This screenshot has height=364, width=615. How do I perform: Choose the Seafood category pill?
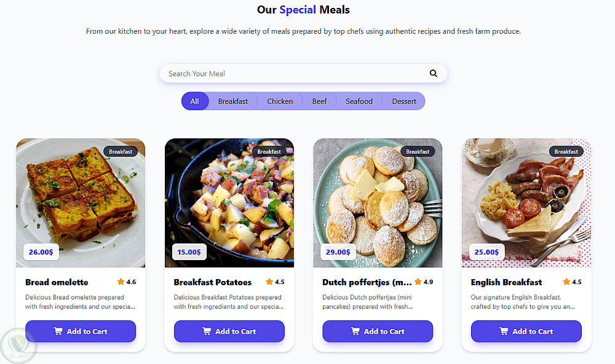(359, 101)
